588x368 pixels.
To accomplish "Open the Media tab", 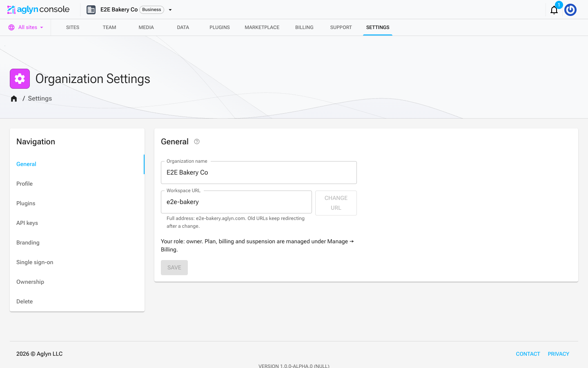I will point(146,27).
